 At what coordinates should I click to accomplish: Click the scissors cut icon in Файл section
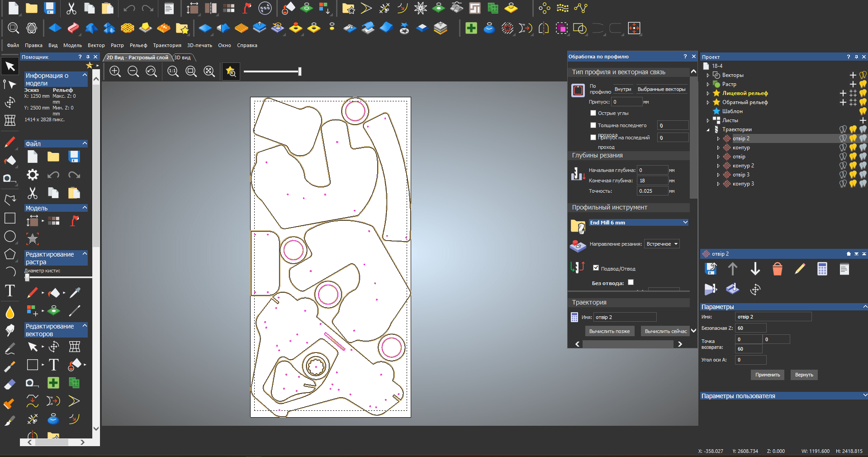click(33, 193)
